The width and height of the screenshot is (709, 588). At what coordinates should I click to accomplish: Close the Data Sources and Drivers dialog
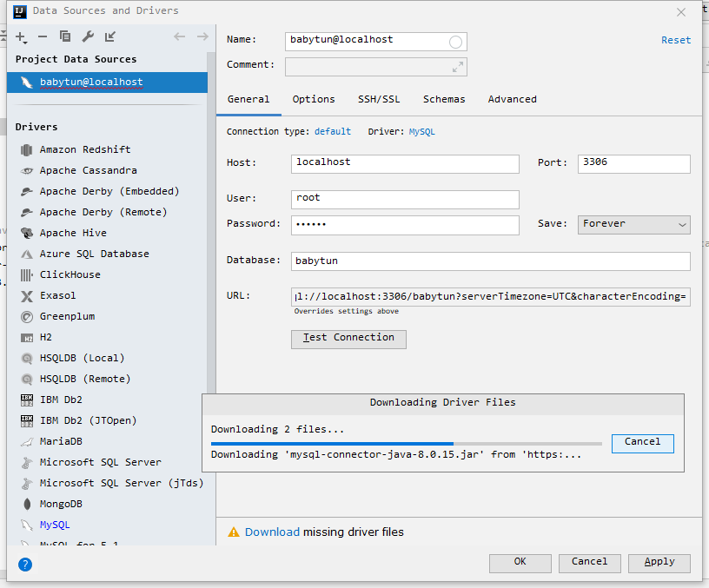[x=681, y=12]
